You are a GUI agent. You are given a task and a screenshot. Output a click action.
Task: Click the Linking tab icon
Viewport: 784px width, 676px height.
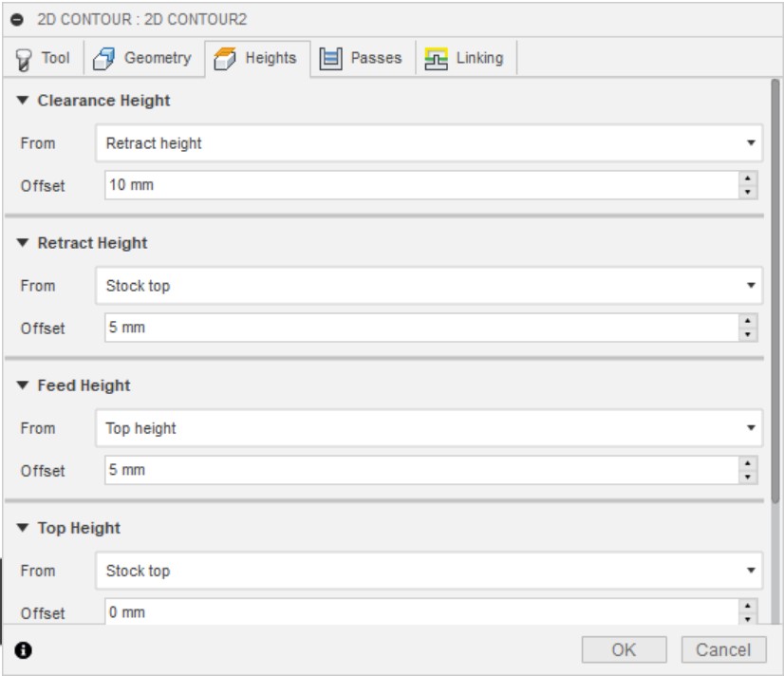(437, 59)
